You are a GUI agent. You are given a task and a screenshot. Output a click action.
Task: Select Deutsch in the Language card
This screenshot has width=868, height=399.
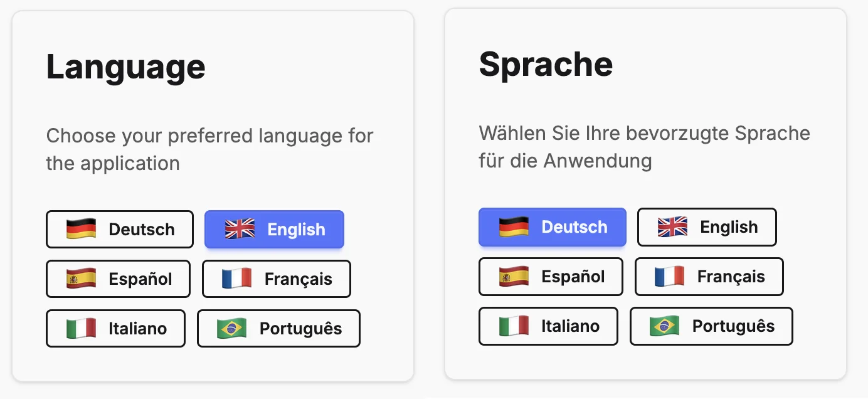[120, 229]
